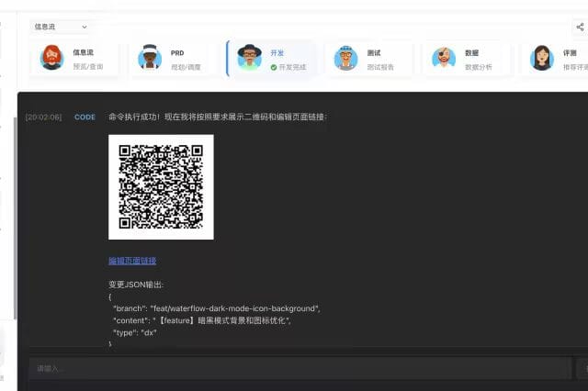The image size is (588, 391).
Task: Focus the 请输入 message input field
Action: [299, 368]
